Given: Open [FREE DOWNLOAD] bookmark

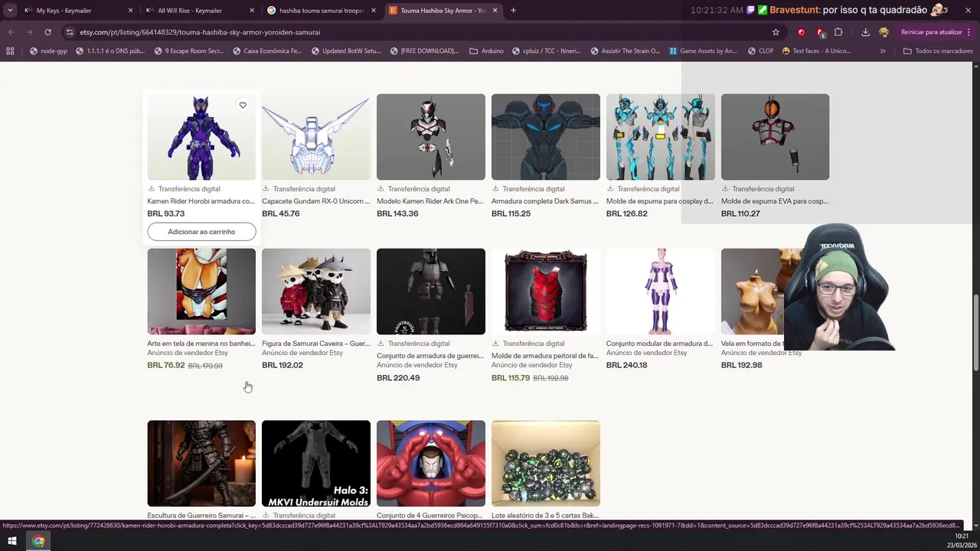Looking at the screenshot, I should pyautogui.click(x=423, y=51).
